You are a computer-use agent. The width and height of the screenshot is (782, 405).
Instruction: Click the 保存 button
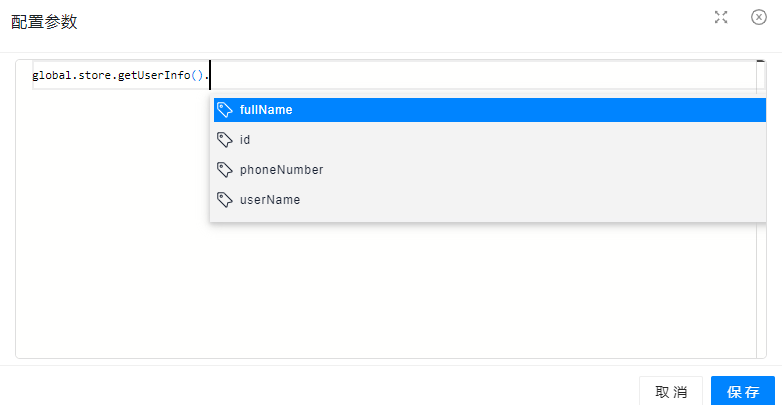point(743,391)
